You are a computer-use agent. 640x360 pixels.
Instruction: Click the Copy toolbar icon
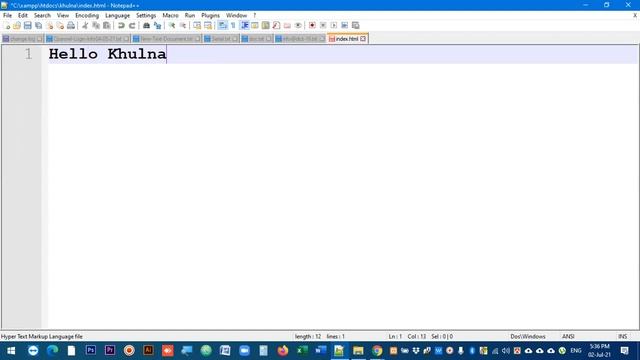96,26
